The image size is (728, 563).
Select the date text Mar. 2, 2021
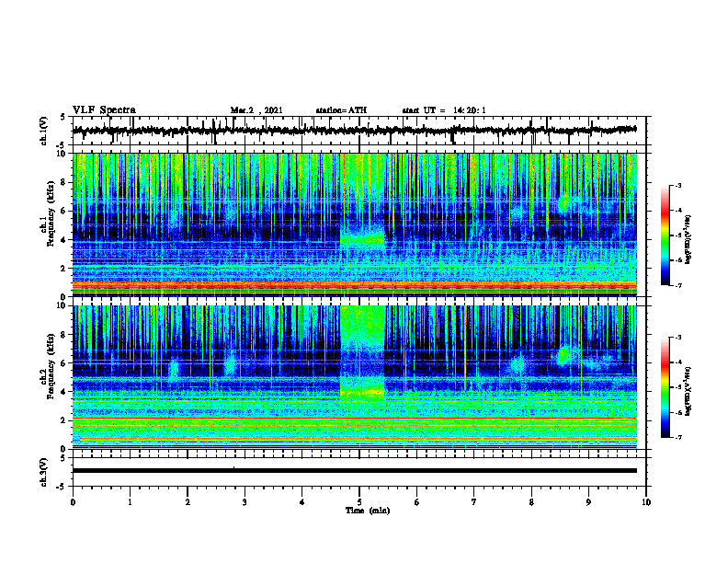[256, 110]
